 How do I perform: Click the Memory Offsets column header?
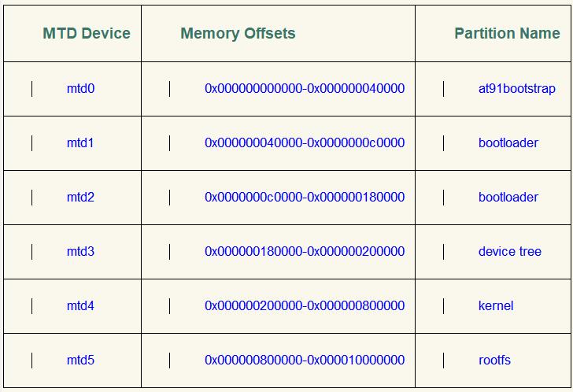pos(238,34)
